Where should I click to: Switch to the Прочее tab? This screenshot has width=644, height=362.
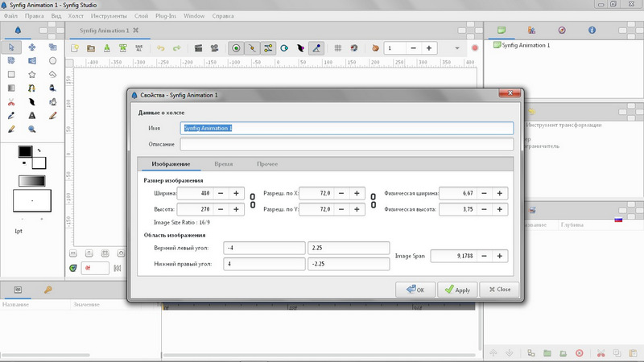(x=267, y=164)
